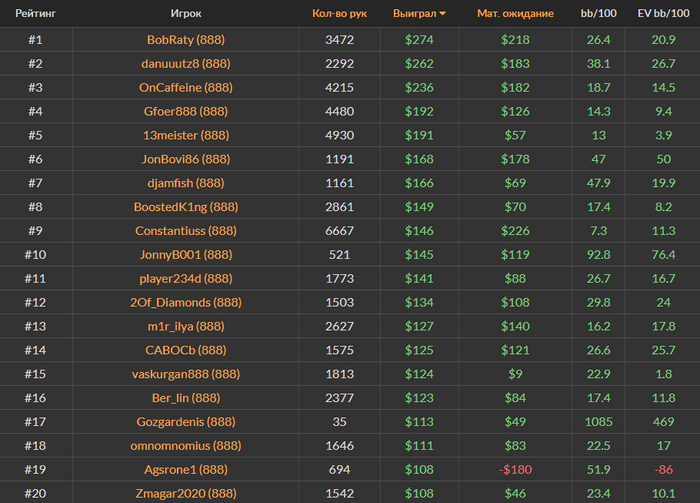This screenshot has width=700, height=503.
Task: Open JonBovi86 (888) profile link
Action: pyautogui.click(x=187, y=159)
